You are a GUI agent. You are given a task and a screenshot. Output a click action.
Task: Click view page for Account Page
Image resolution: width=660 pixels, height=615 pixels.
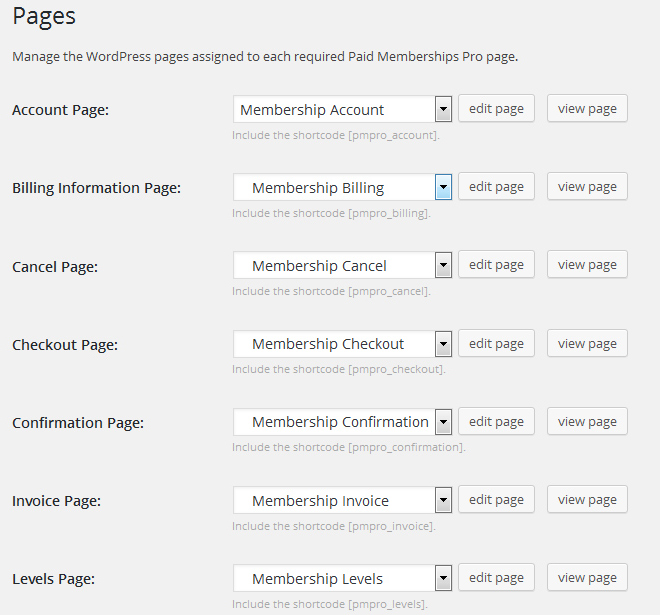[x=587, y=108]
